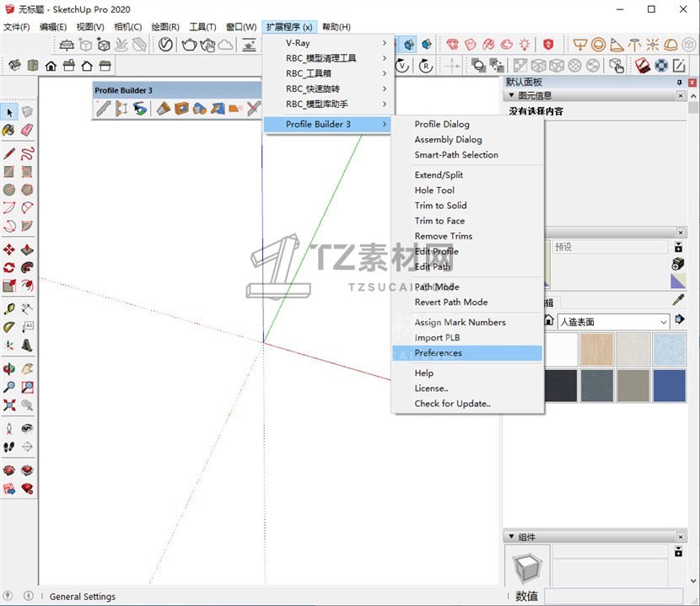The height and width of the screenshot is (606, 700).
Task: Open the 帮助(H) menu
Action: point(337,27)
